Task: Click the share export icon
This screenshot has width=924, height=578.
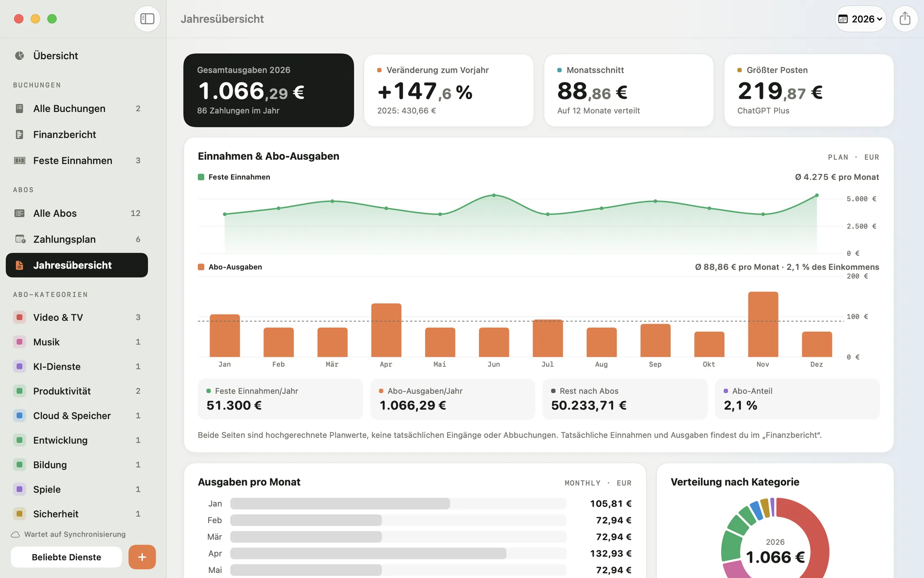Action: 905,19
